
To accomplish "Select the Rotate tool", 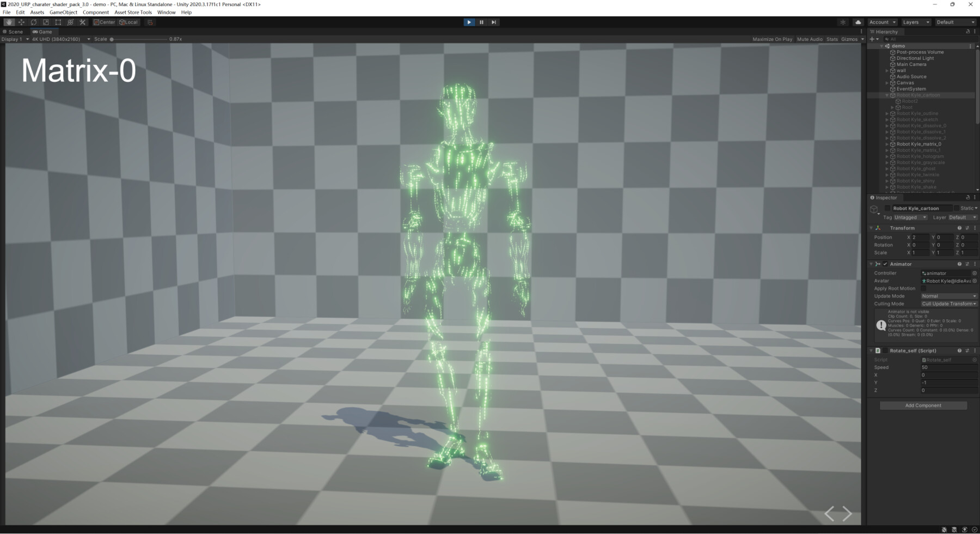I will (34, 22).
